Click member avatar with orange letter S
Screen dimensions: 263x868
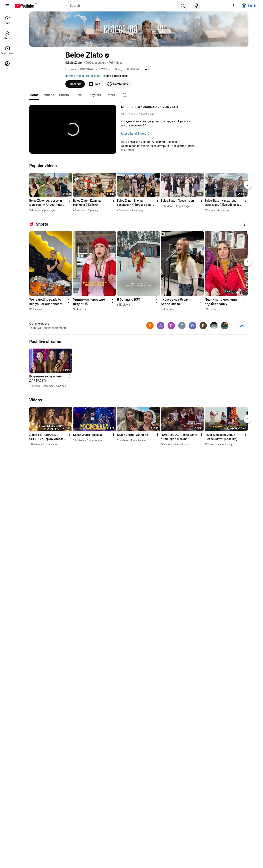(x=150, y=325)
